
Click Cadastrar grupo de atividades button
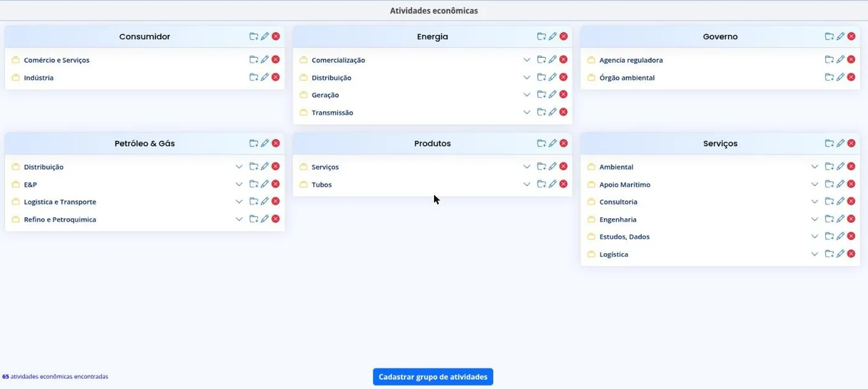pyautogui.click(x=433, y=377)
